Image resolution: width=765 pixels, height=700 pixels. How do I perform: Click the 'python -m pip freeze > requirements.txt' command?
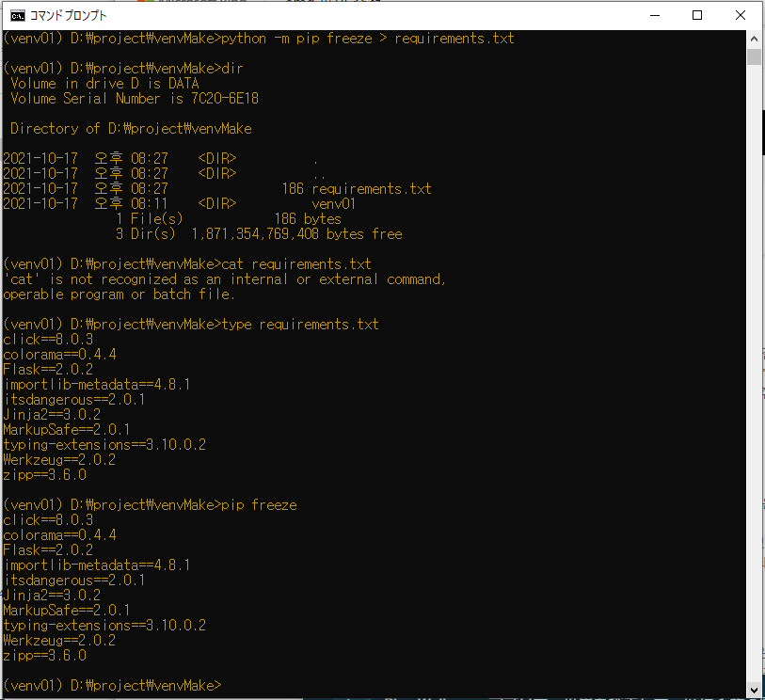(368, 39)
